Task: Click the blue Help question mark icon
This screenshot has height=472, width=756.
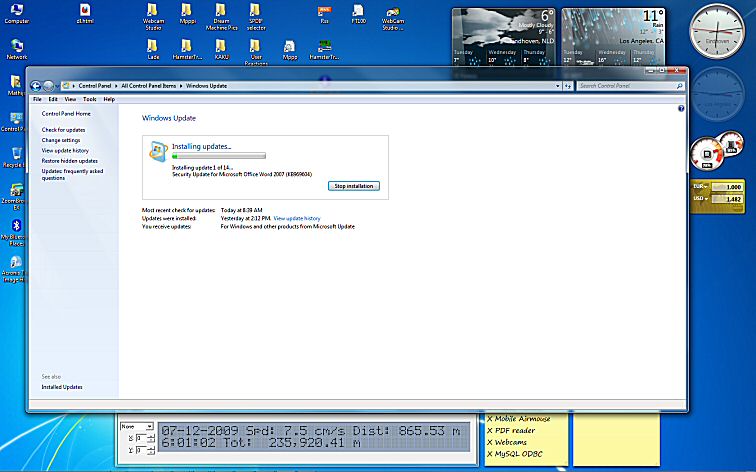Action: pyautogui.click(x=681, y=108)
